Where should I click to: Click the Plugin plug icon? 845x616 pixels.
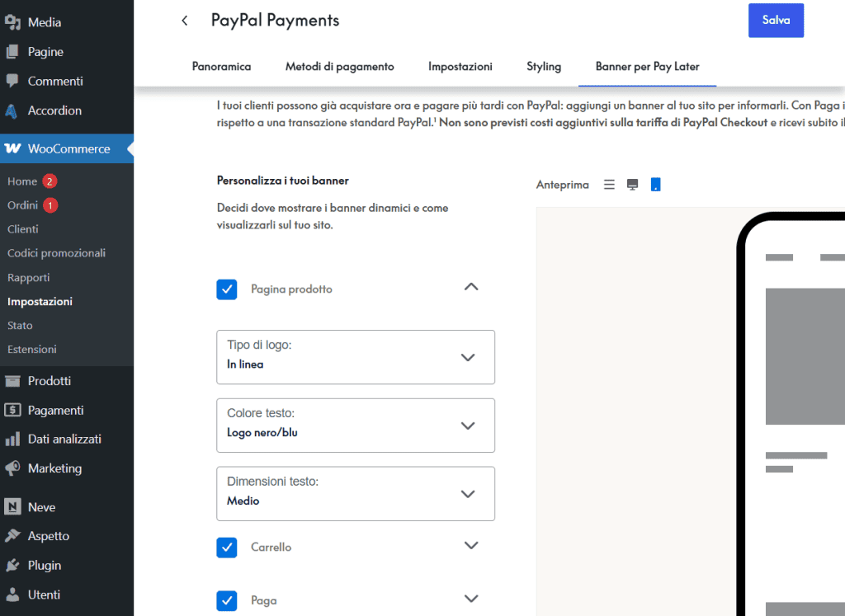[12, 565]
